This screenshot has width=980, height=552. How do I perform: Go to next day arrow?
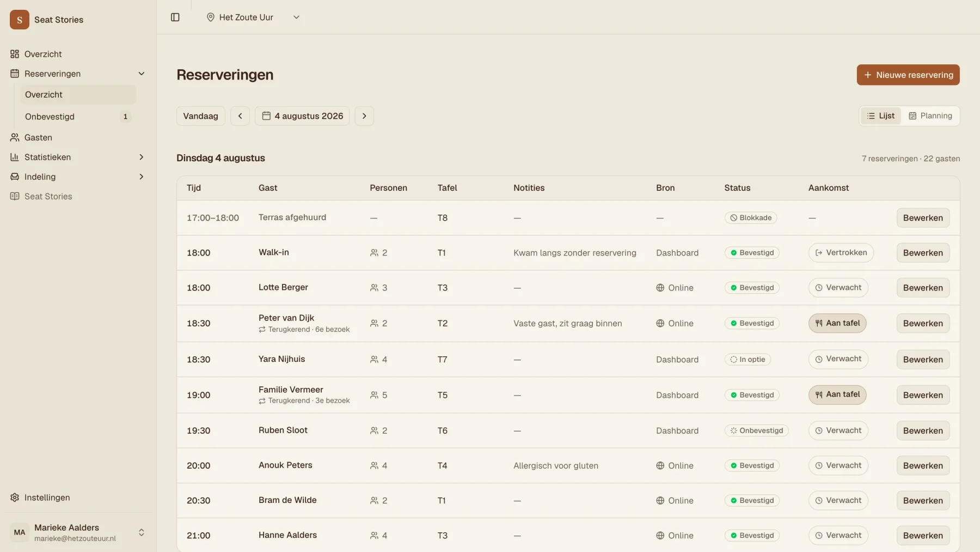point(364,116)
